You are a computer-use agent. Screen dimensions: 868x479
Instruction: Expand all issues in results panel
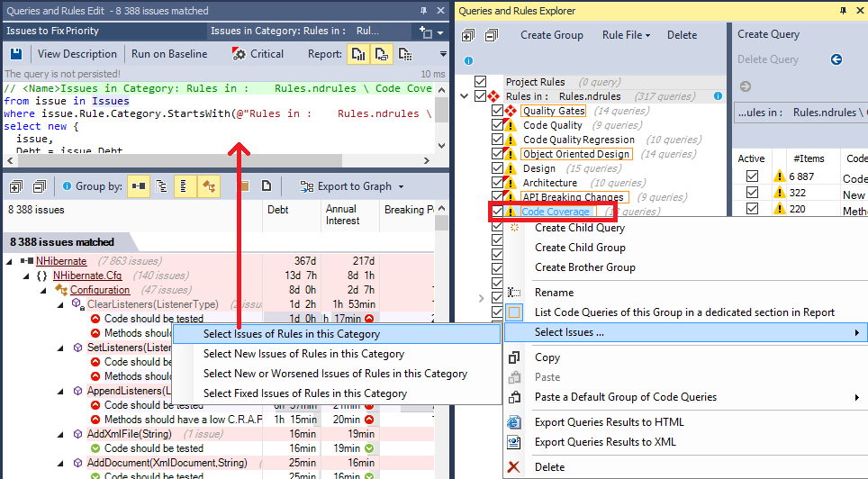[x=15, y=186]
